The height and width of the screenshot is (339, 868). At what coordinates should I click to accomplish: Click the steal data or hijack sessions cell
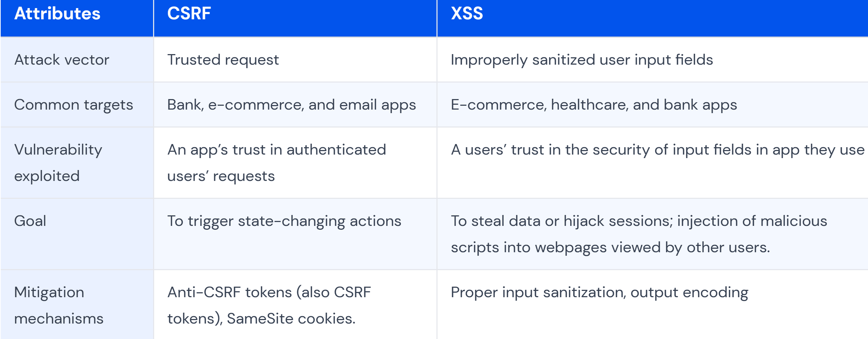point(639,234)
